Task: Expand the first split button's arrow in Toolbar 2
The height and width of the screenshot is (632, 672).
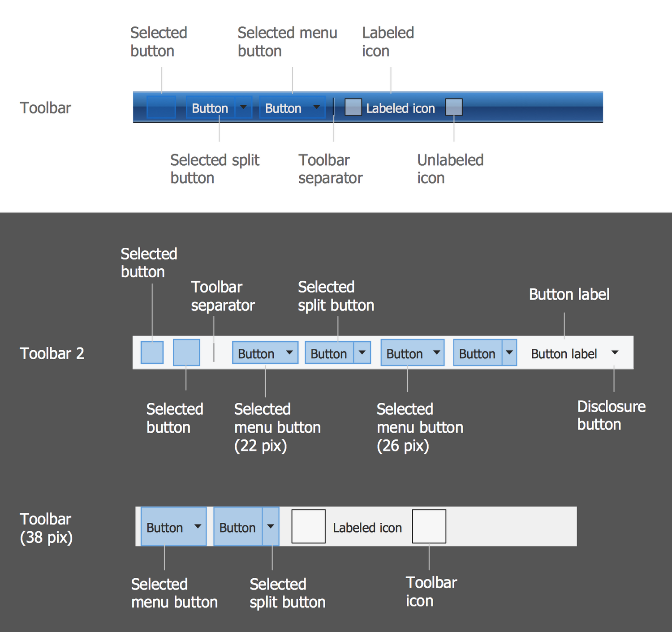Action: 362,353
